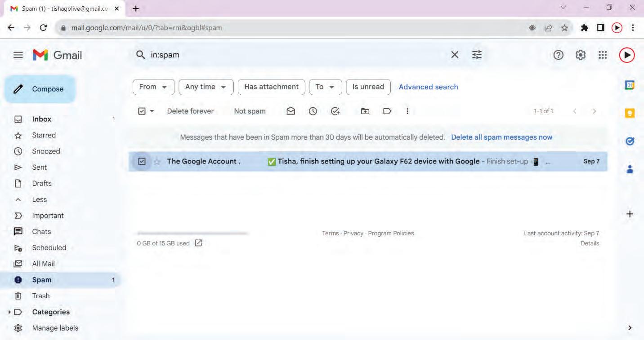
Task: Add to Tasks icon in toolbar
Action: (x=335, y=111)
